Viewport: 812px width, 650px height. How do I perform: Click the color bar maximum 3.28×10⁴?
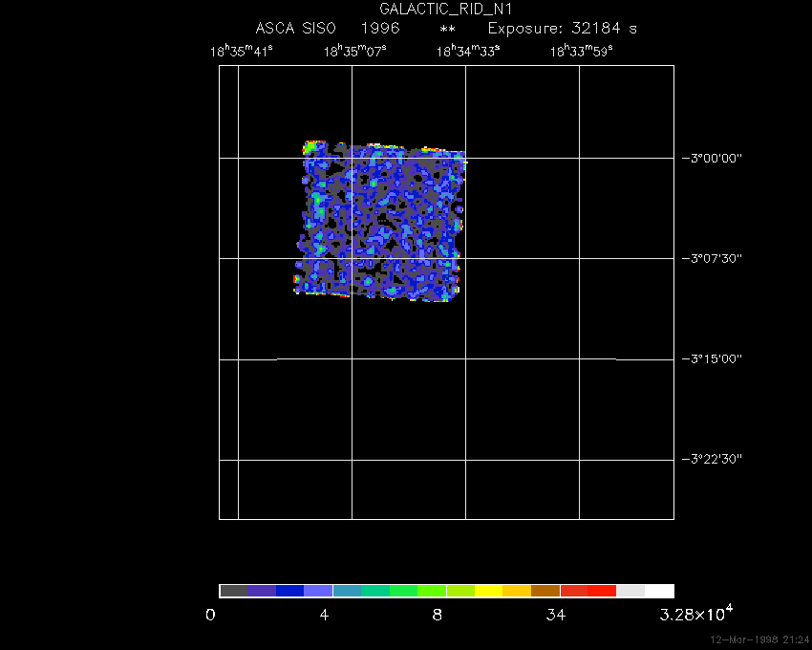pos(696,613)
